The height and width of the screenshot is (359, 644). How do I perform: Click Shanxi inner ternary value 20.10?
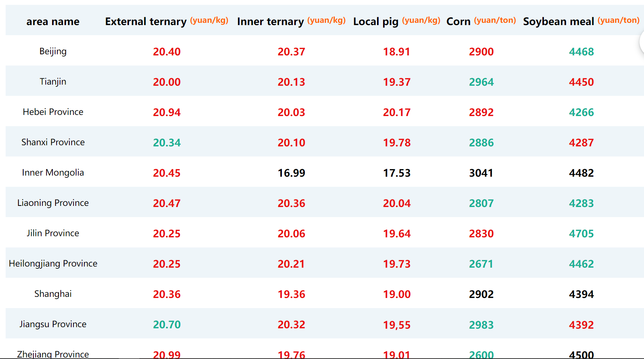(x=291, y=143)
